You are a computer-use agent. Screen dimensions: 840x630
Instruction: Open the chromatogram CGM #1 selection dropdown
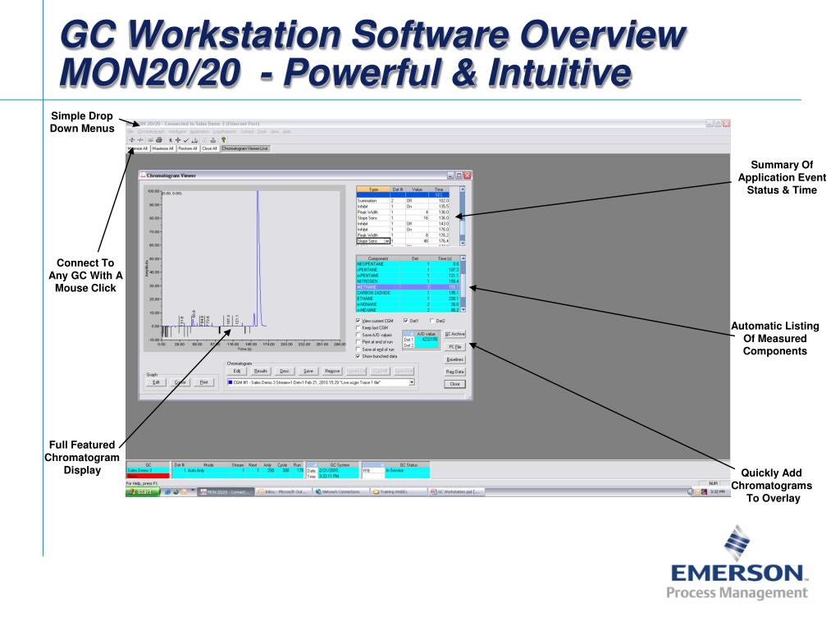412,382
